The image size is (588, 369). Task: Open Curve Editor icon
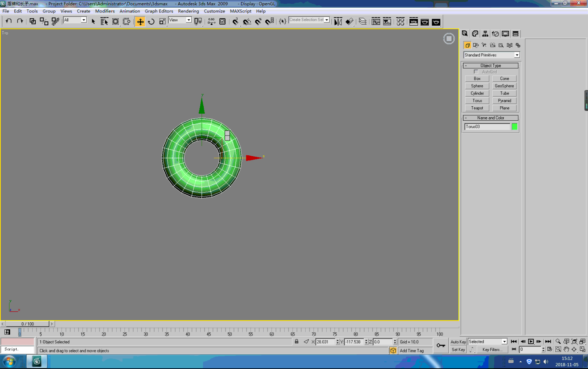point(376,21)
